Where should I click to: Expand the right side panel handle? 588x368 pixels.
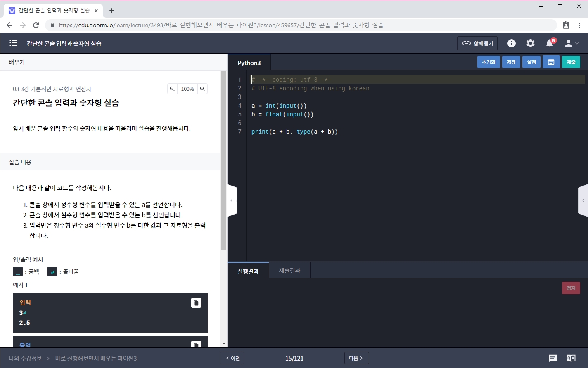583,201
